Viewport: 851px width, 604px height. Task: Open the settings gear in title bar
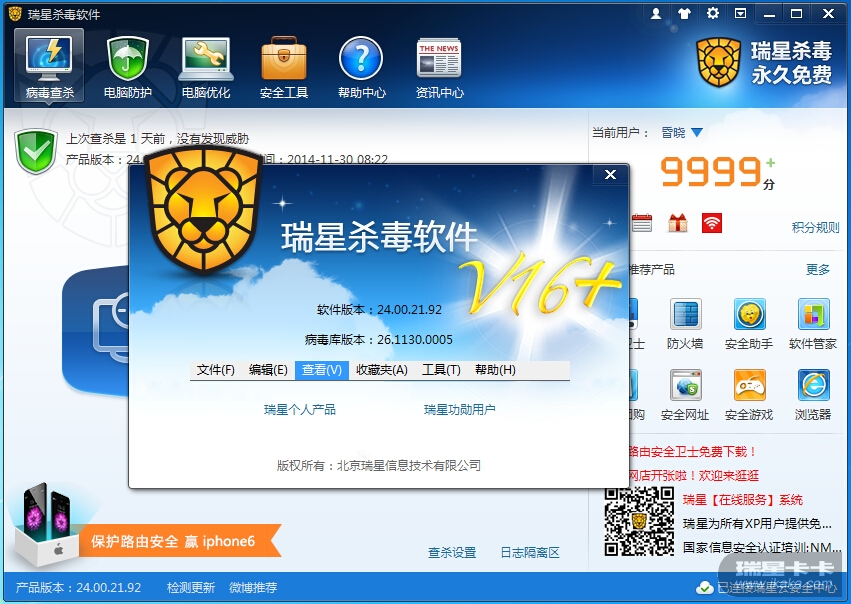point(713,14)
